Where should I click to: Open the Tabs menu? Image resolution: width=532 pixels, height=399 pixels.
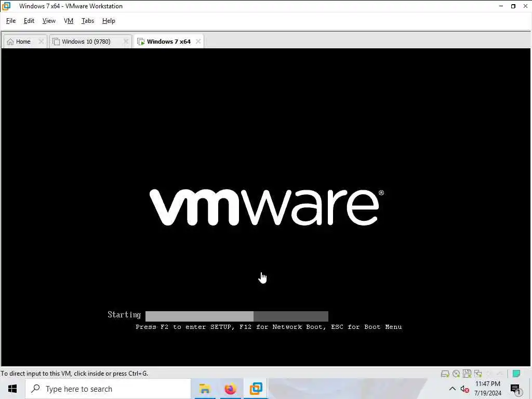(x=87, y=21)
